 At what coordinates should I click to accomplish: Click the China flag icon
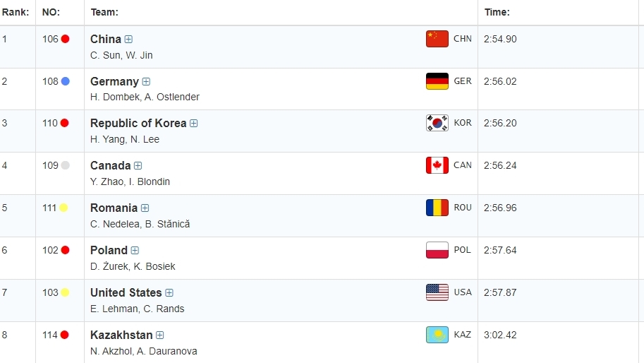[437, 39]
